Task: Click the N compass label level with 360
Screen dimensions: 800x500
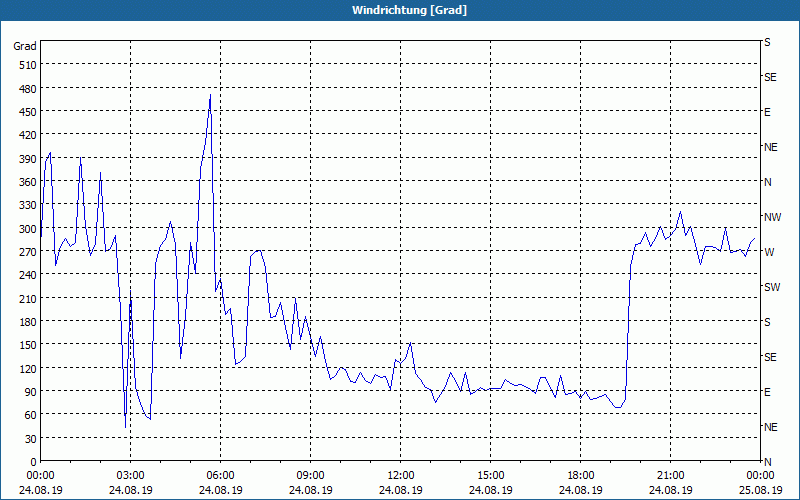Action: [767, 182]
